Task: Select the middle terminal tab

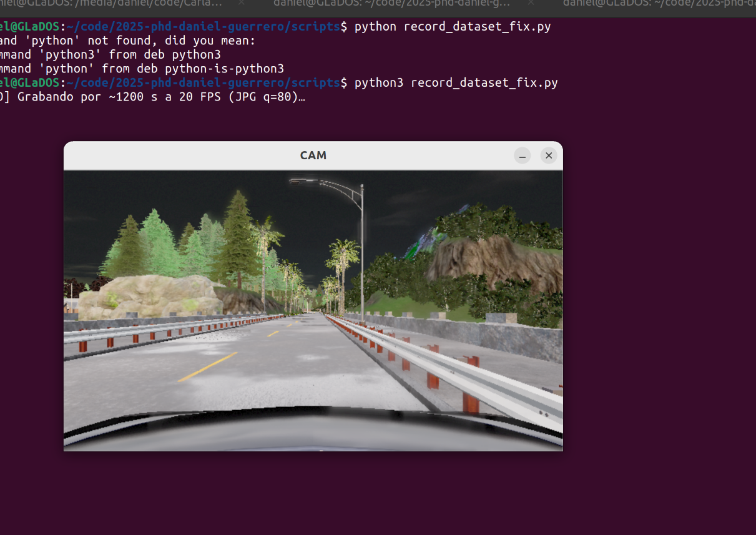Action: pos(393,3)
